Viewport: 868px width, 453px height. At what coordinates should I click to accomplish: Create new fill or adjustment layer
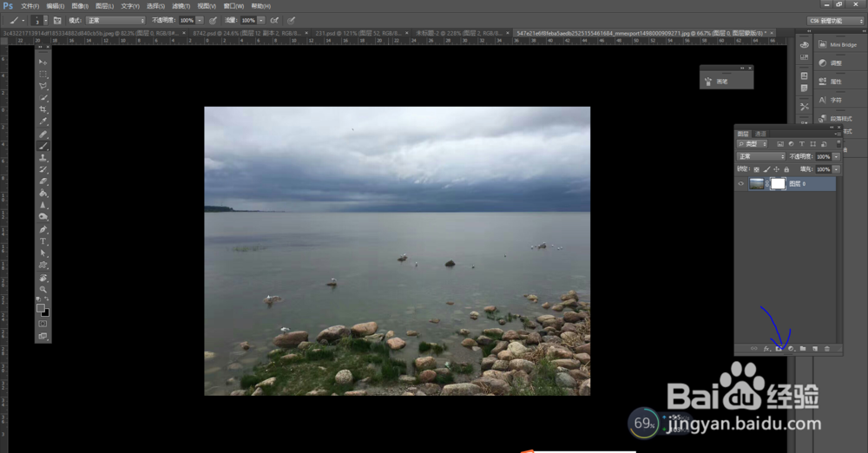pos(791,349)
